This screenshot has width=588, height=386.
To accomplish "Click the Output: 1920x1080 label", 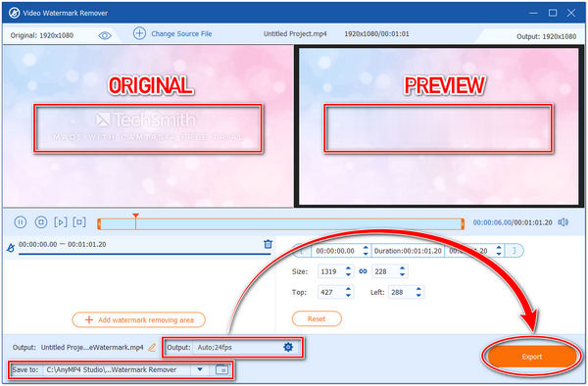I will pyautogui.click(x=547, y=36).
